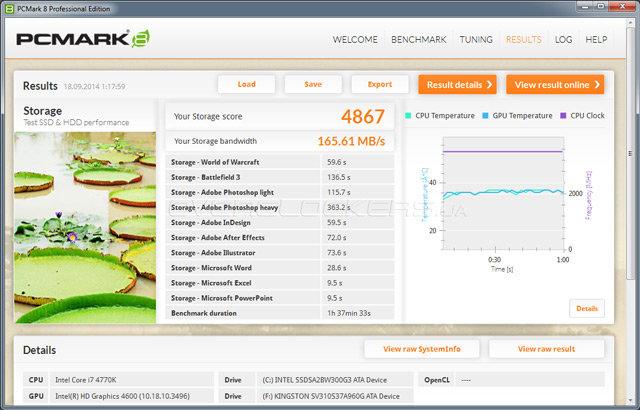
Task: Click the Save results button
Action: coord(313,84)
